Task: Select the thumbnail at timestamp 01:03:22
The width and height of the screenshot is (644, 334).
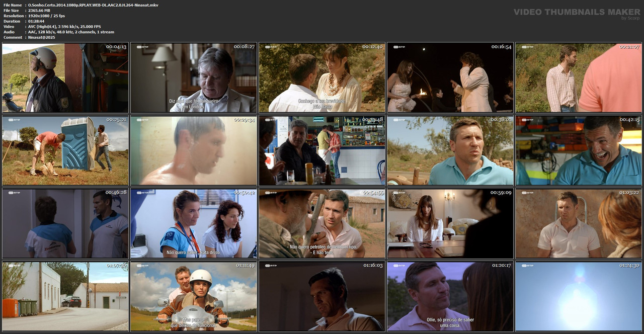Action: [579, 224]
